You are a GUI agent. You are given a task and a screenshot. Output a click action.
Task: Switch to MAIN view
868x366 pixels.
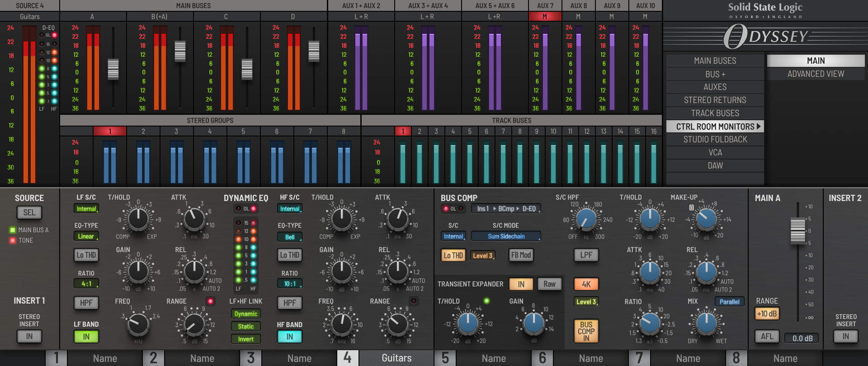(816, 61)
